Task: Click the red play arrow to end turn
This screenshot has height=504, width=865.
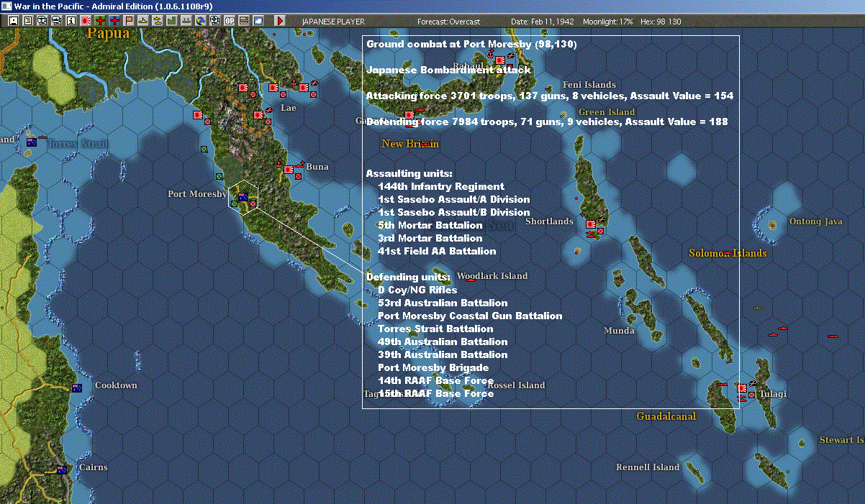Action: [x=280, y=21]
